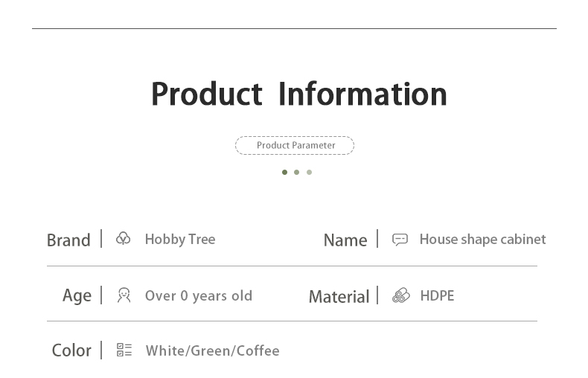Click the Over 0 years old value
The image size is (588, 378).
point(198,295)
